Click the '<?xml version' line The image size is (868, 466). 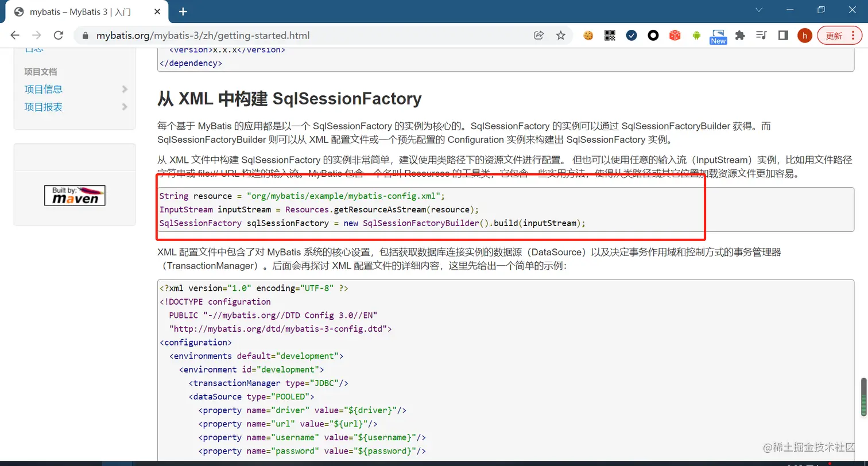click(254, 288)
